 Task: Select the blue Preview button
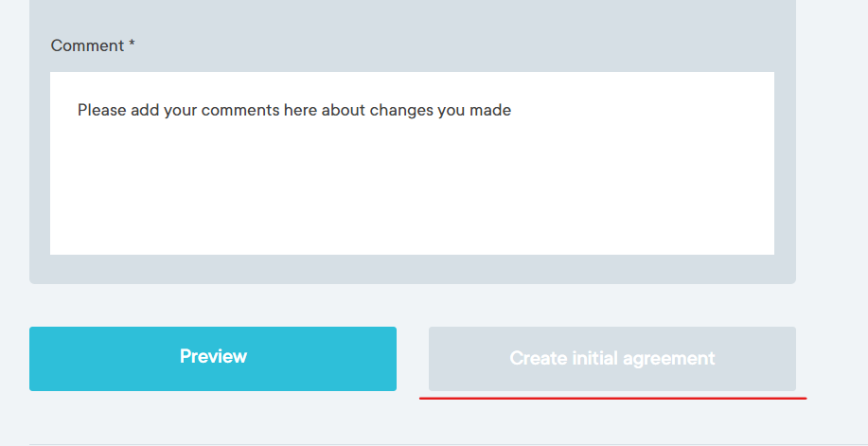213,358
